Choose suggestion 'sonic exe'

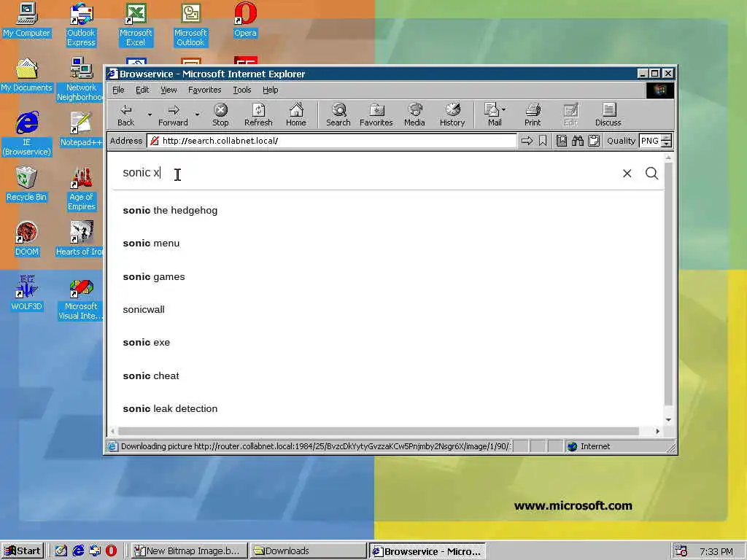(146, 343)
